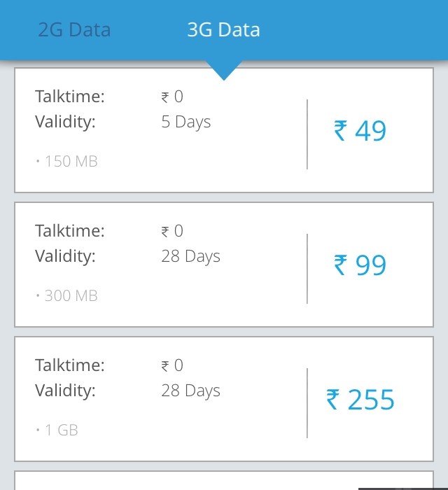Image resolution: width=448 pixels, height=490 pixels.
Task: Select the 3G Data tab
Action: tap(223, 30)
